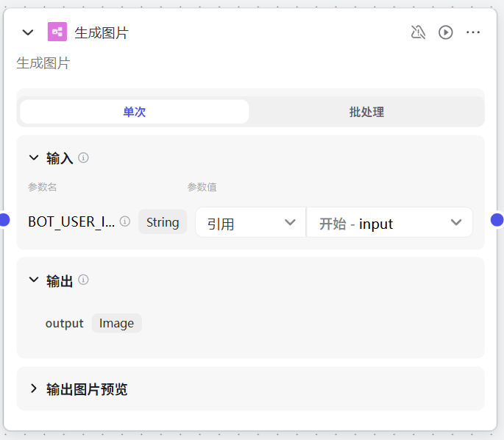This screenshot has width=504, height=440.
Task: Run the node with the play icon
Action: click(x=446, y=32)
